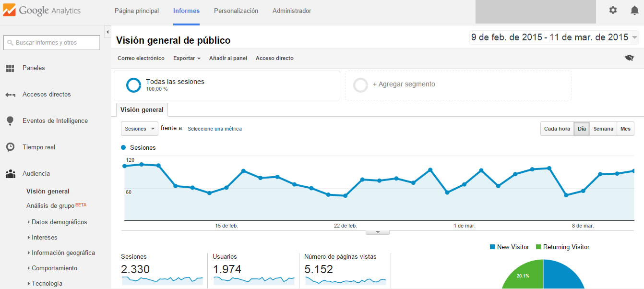Select the Eventos de Intelligence icon

click(x=10, y=120)
